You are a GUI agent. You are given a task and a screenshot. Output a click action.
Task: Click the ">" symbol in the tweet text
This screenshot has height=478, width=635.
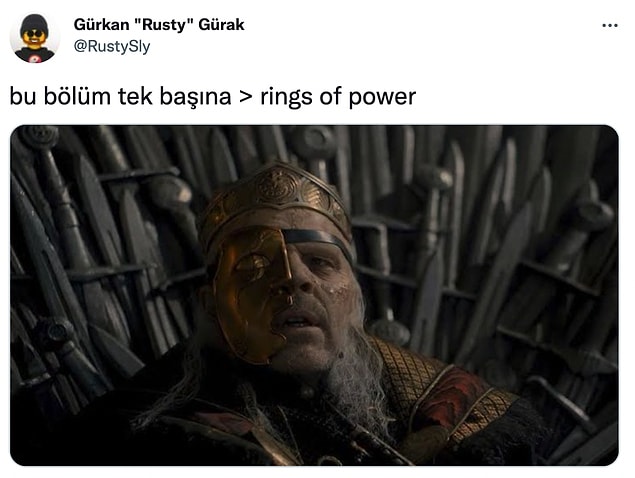tap(246, 98)
